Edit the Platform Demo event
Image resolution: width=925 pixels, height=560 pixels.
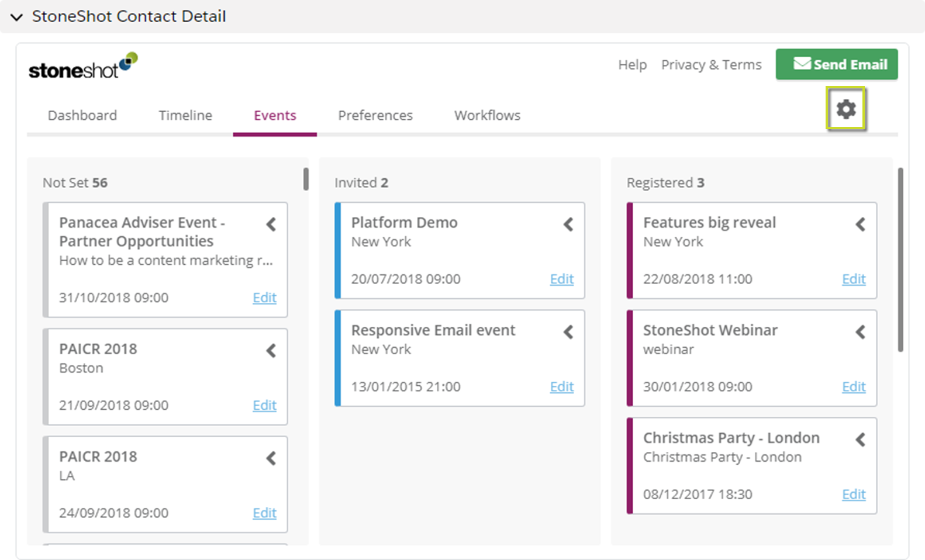(x=562, y=279)
